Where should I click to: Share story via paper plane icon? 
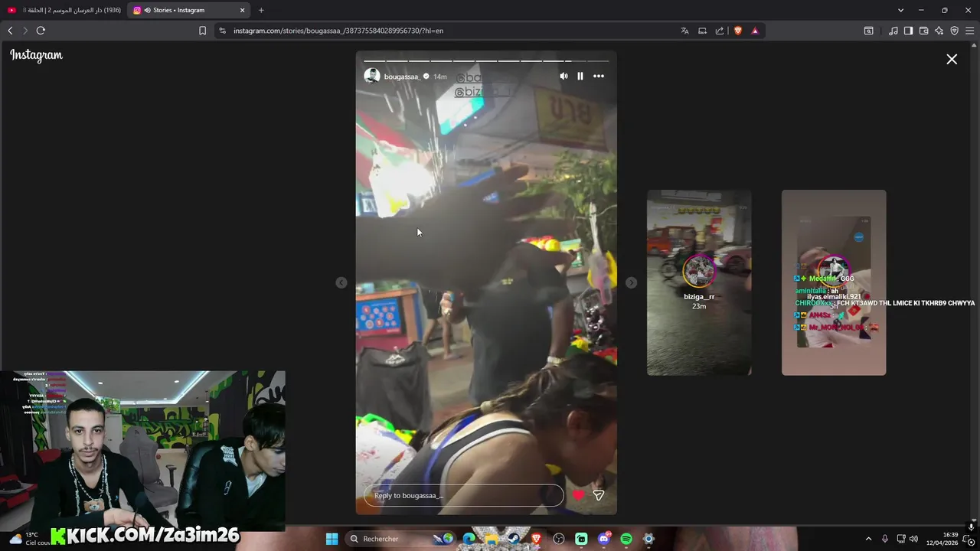599,495
